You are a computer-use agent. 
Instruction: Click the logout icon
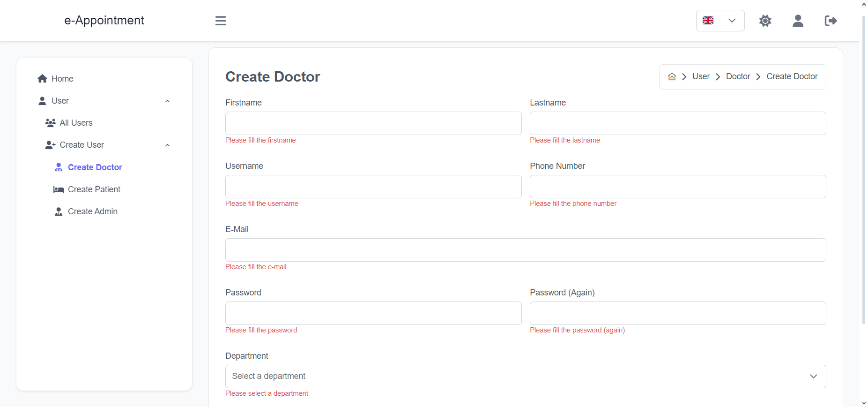[x=831, y=21]
